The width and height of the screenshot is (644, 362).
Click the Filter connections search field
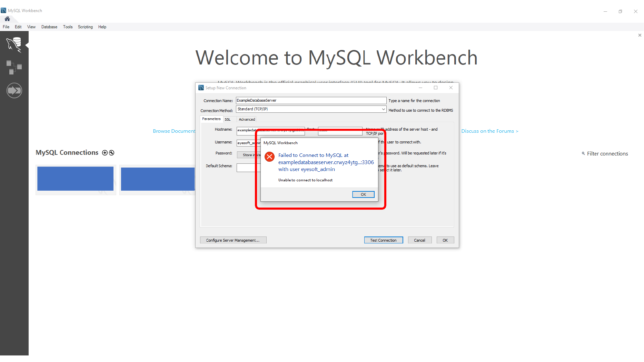(607, 154)
